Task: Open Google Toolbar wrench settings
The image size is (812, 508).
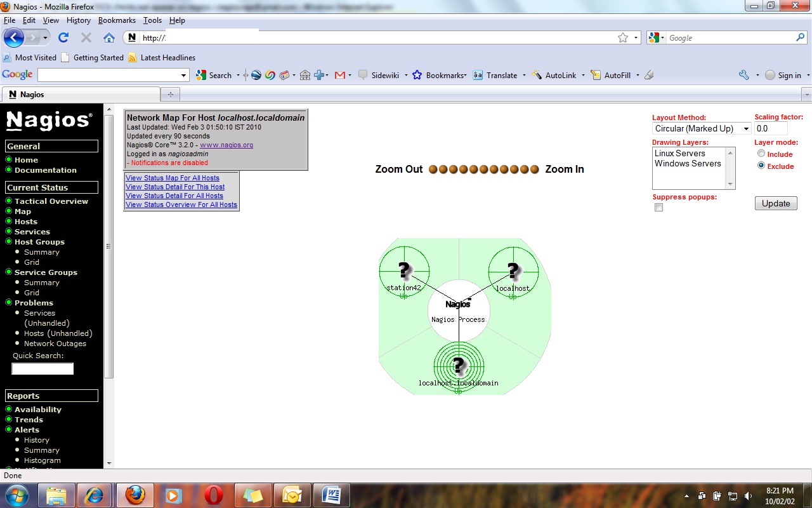Action: point(744,75)
